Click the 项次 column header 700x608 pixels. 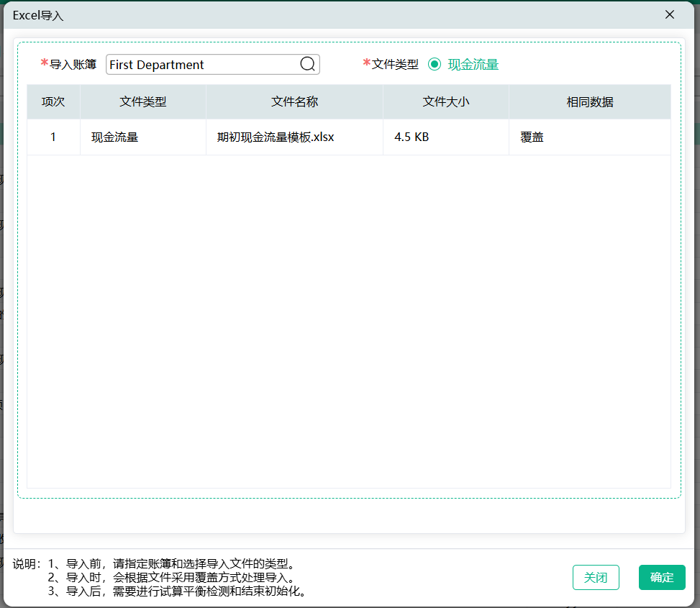coord(53,102)
